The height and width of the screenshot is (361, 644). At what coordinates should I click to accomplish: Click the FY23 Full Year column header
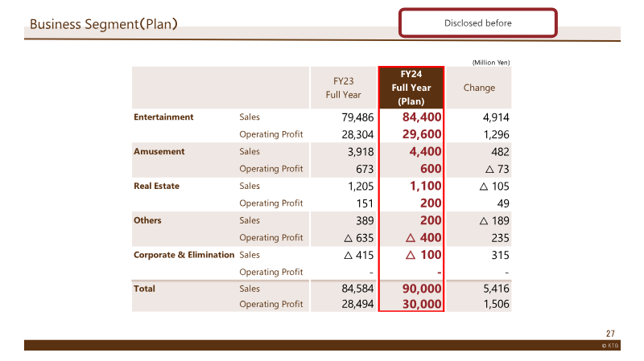344,88
